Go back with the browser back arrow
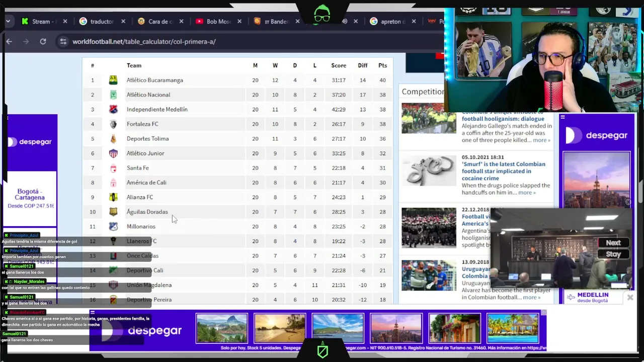 [x=9, y=42]
